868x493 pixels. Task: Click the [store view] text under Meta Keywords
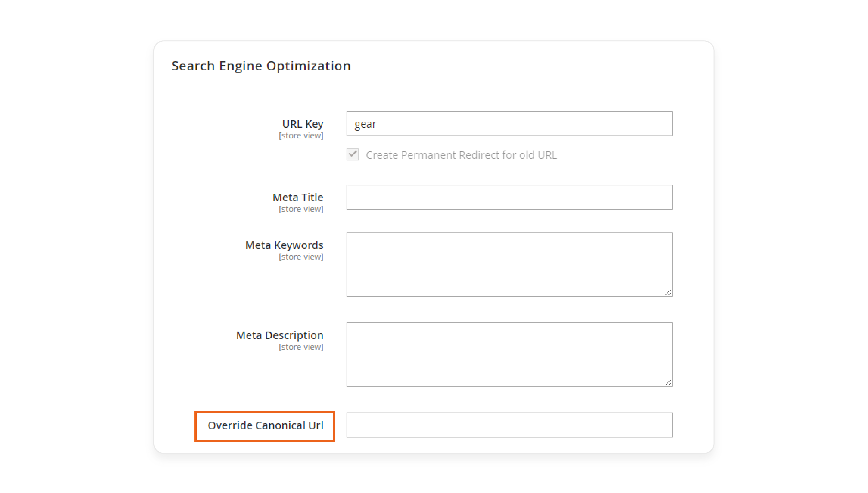(x=301, y=257)
